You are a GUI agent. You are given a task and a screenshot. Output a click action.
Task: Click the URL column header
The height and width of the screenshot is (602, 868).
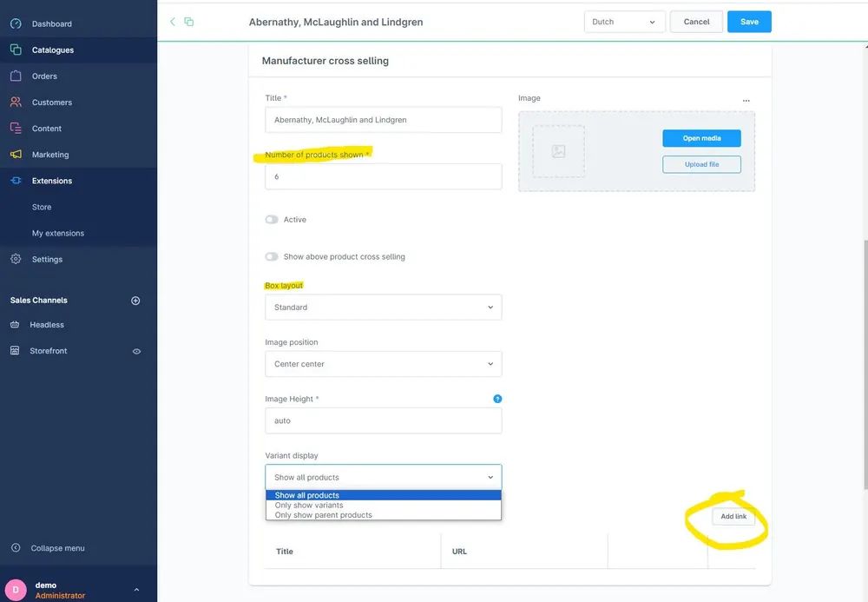[x=459, y=551]
